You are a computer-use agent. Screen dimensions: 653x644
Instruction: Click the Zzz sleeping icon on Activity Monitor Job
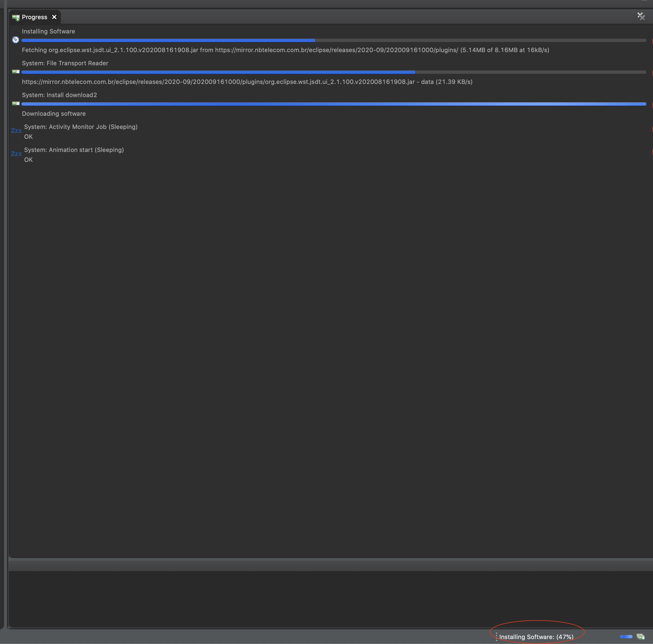coord(16,131)
